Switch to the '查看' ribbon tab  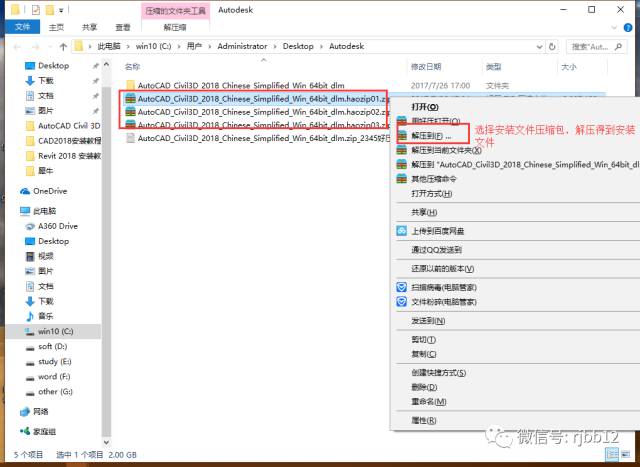[122, 28]
